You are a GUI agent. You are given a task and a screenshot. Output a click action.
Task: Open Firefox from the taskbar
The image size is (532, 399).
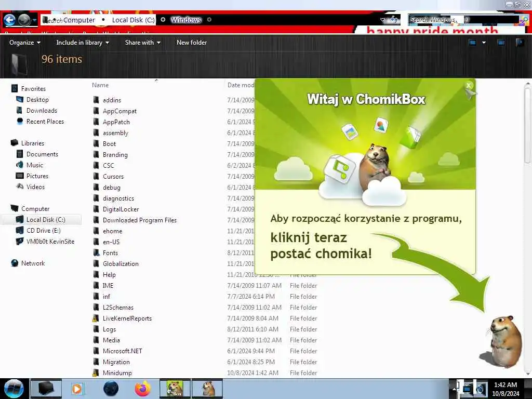[x=142, y=389]
